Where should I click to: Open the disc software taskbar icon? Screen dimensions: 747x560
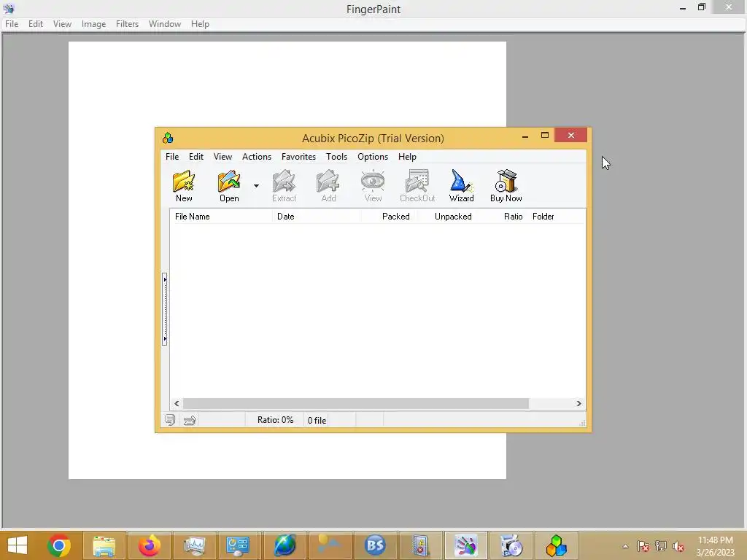coord(511,545)
